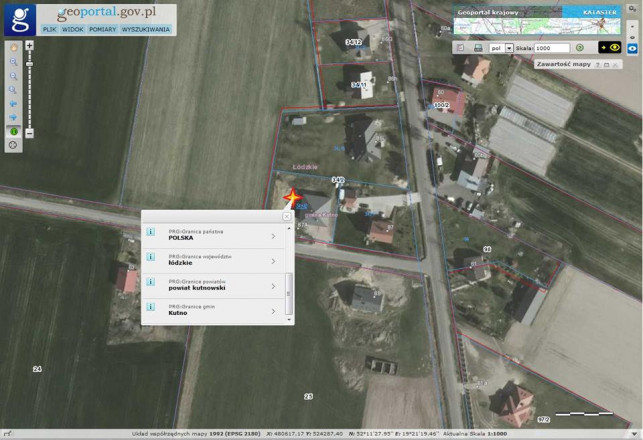The width and height of the screenshot is (643, 440).
Task: Click the plus button above zoom slider
Action: coord(30,46)
